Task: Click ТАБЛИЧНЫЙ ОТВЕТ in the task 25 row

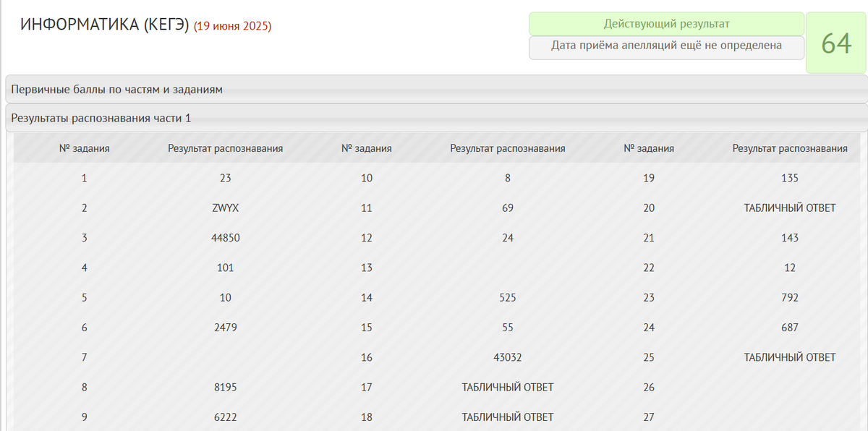Action: (790, 357)
